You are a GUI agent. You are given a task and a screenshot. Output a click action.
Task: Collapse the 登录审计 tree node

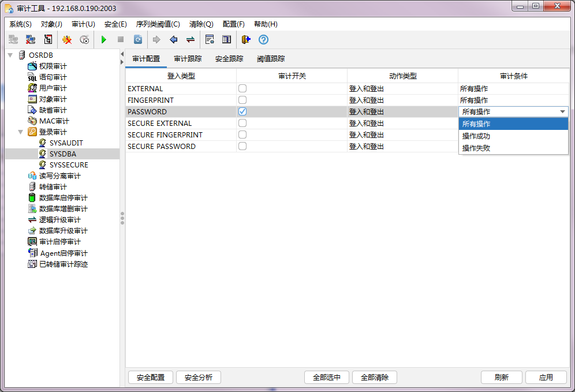(21, 132)
